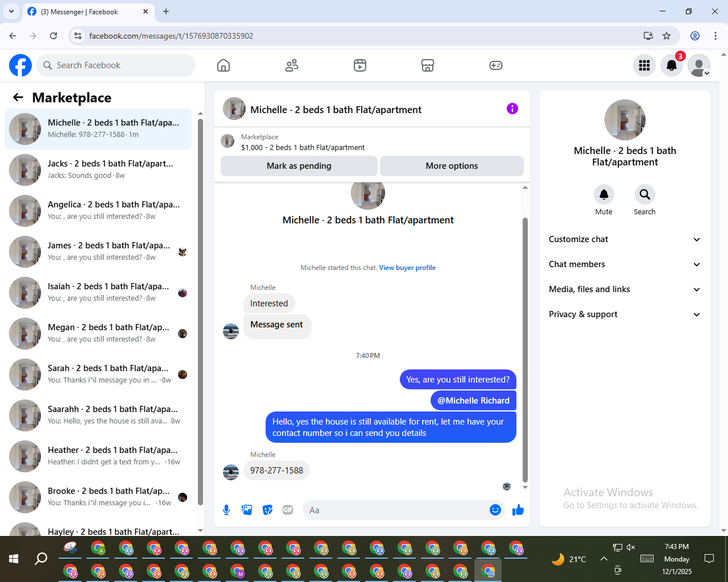Click the More options button
This screenshot has width=728, height=582.
452,166
